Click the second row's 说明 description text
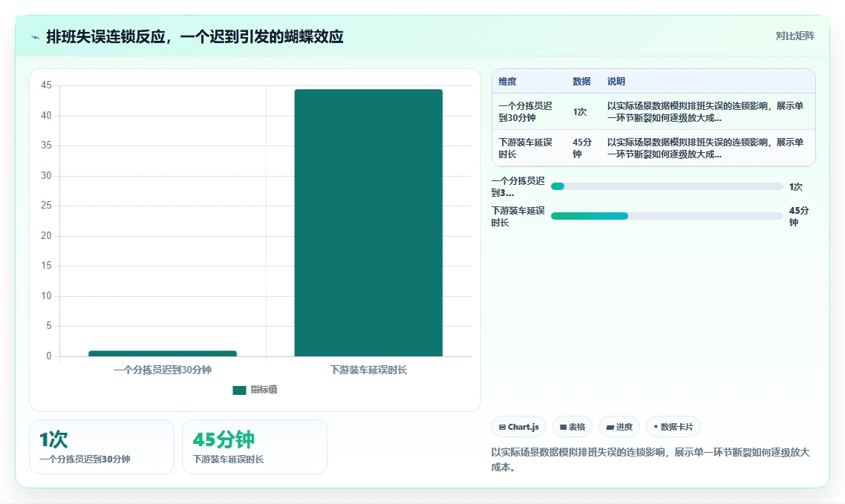 [x=705, y=148]
